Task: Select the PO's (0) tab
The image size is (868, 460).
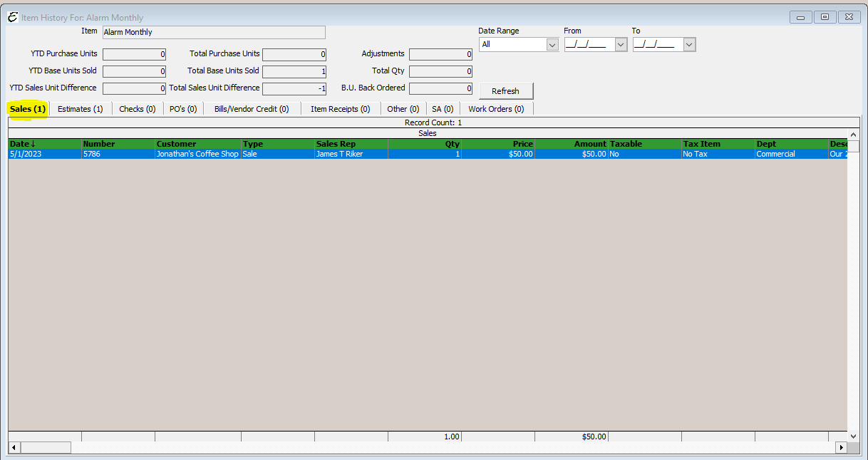Action: pyautogui.click(x=183, y=109)
